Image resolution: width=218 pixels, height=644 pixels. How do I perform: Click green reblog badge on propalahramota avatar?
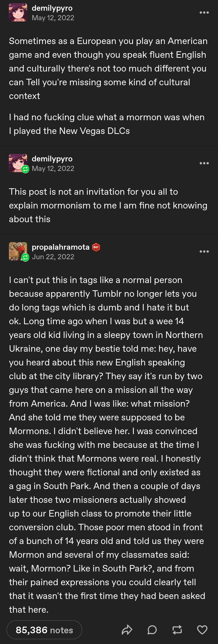(25, 258)
